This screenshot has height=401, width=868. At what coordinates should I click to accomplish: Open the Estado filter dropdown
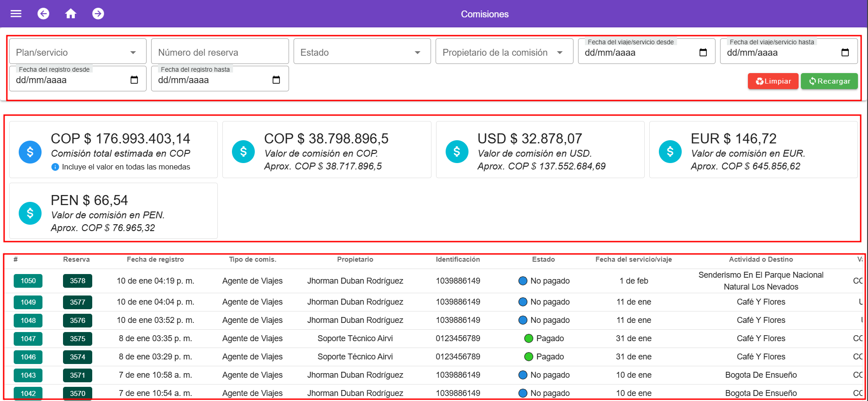(x=417, y=53)
